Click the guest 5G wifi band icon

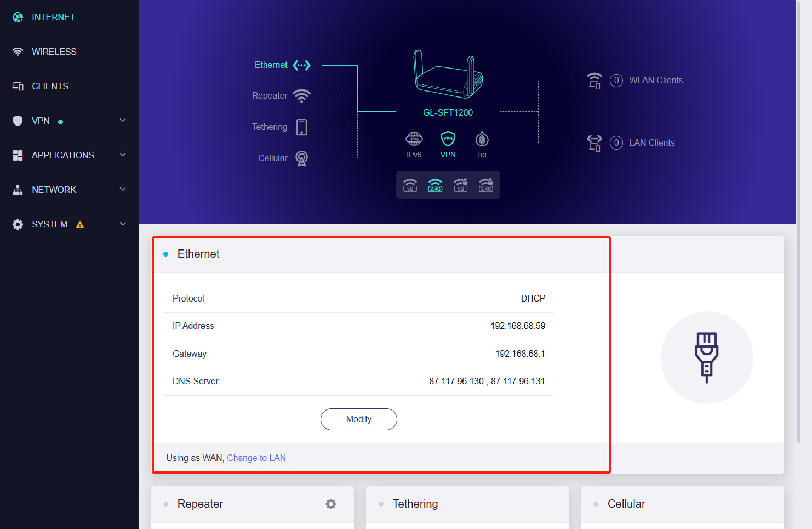pos(461,185)
